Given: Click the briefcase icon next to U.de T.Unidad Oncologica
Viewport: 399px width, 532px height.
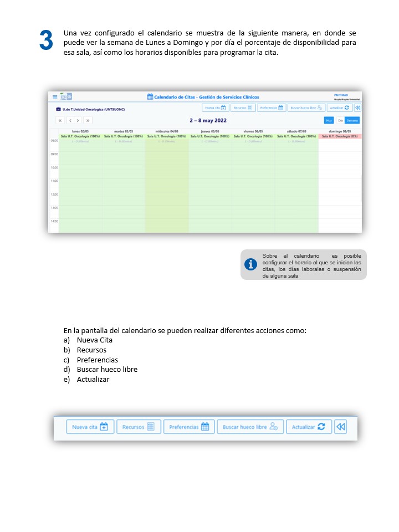Looking at the screenshot, I should pyautogui.click(x=58, y=109).
